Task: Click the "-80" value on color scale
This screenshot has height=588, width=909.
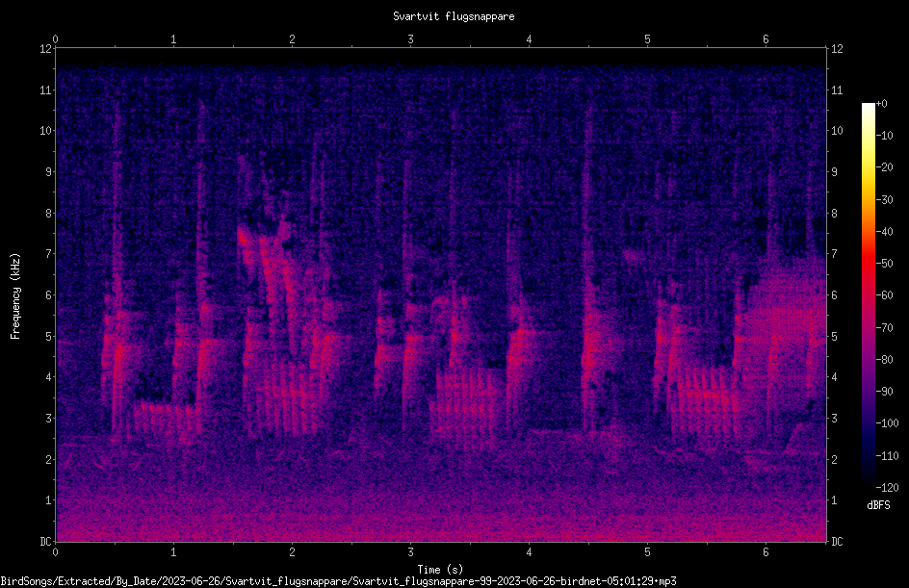Action: [884, 359]
